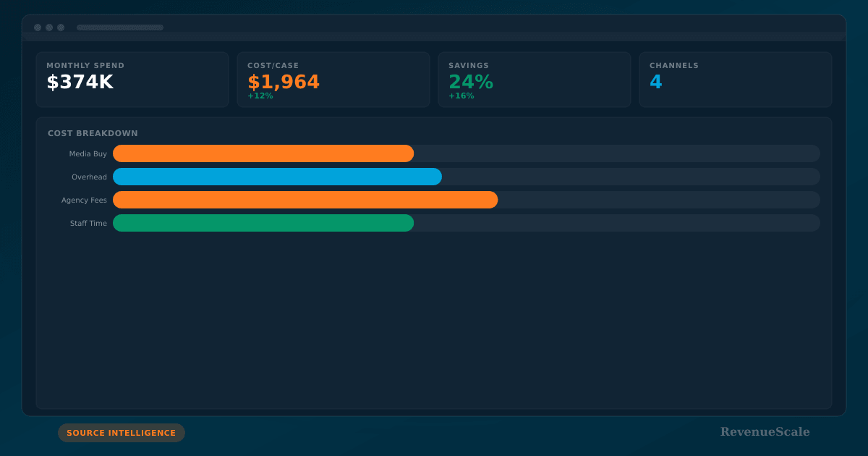Viewport: 868px width, 456px height.
Task: Click the first window control dot
Action: [38, 28]
